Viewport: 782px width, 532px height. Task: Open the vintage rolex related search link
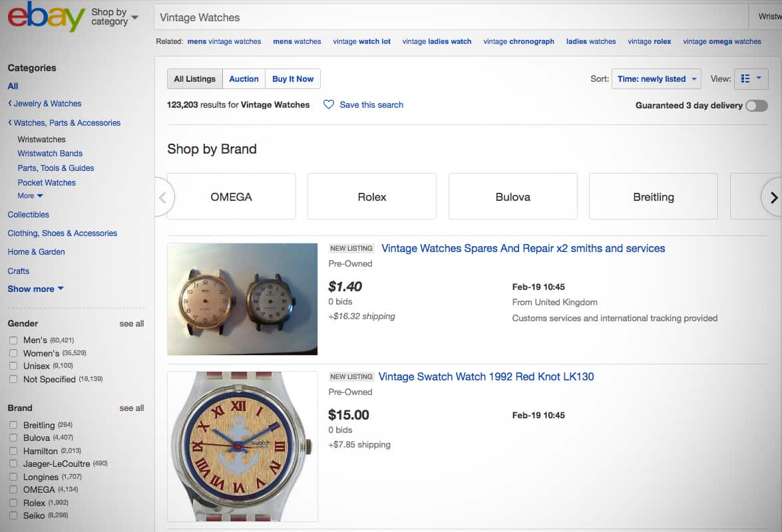[649, 41]
